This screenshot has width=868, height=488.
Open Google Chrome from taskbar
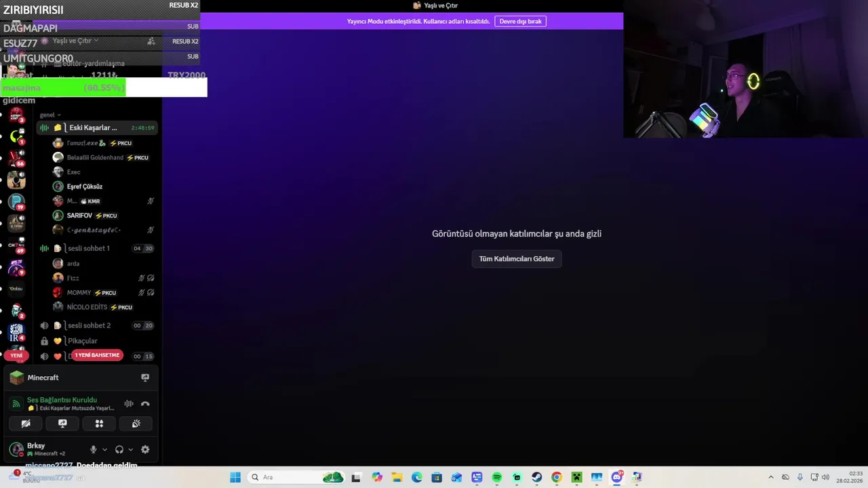pos(557,477)
